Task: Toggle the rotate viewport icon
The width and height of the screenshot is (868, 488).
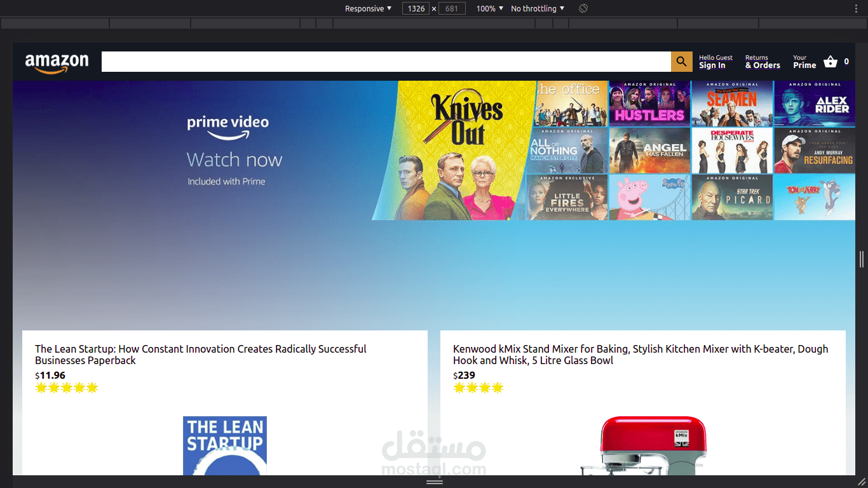Action: [x=583, y=8]
